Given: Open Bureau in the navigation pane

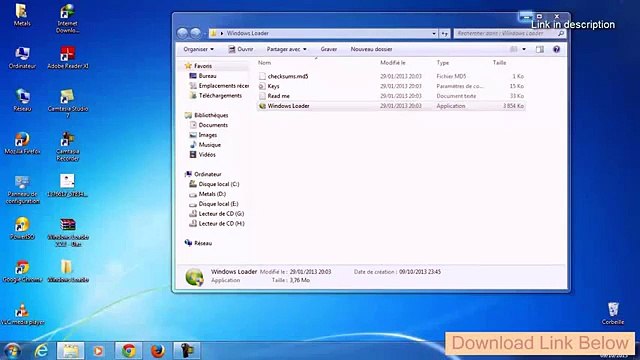Looking at the screenshot, I should coord(207,76).
